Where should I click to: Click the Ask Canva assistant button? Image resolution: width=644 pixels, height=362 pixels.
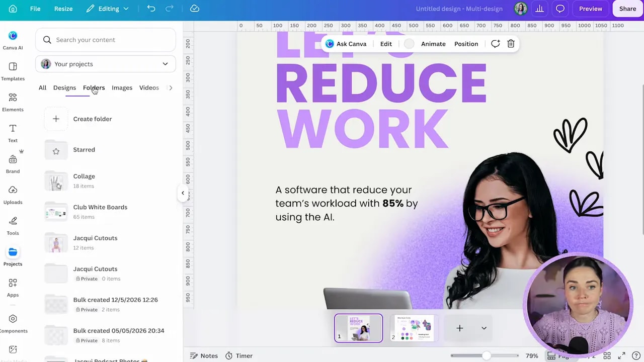[x=346, y=44]
